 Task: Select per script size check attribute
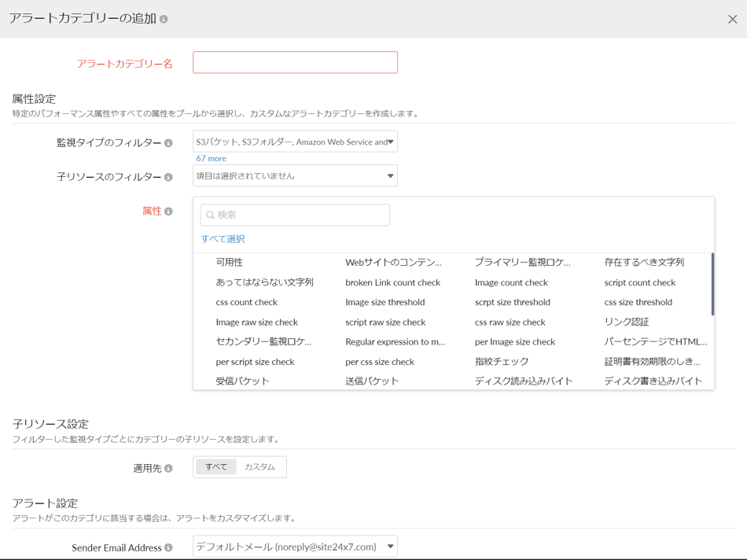pos(255,362)
